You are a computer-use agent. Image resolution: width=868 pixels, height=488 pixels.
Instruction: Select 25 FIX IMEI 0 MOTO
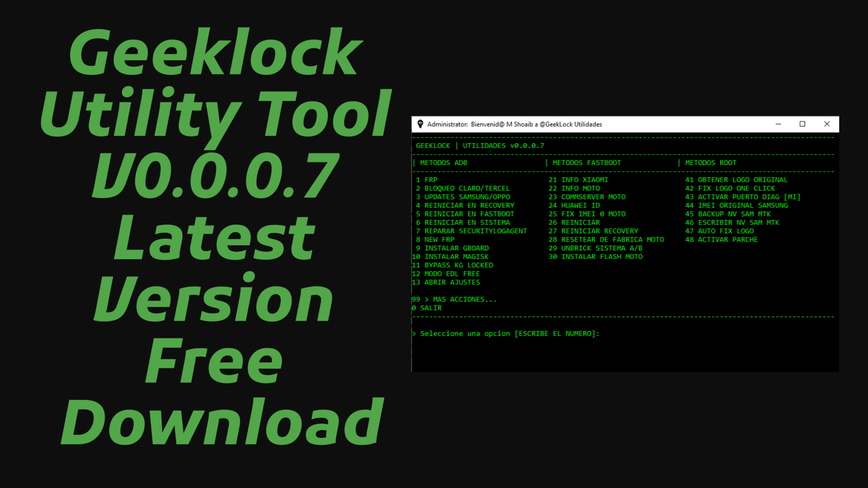587,214
